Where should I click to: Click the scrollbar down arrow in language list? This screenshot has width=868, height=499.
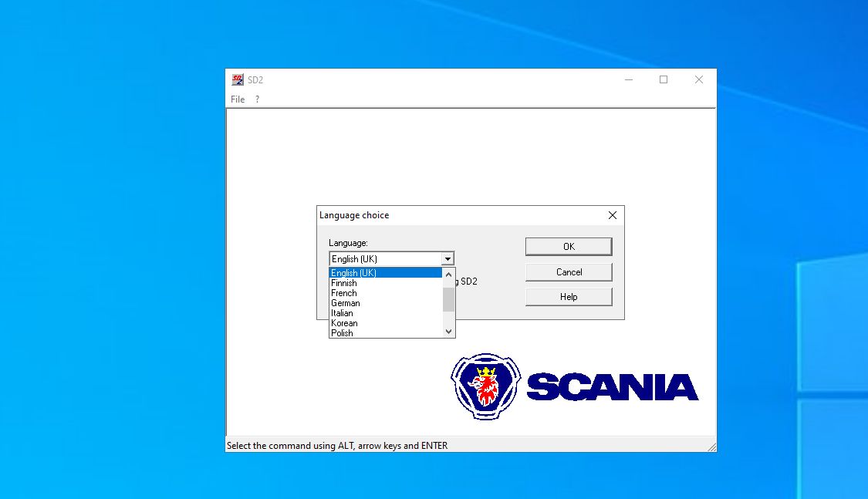click(448, 331)
